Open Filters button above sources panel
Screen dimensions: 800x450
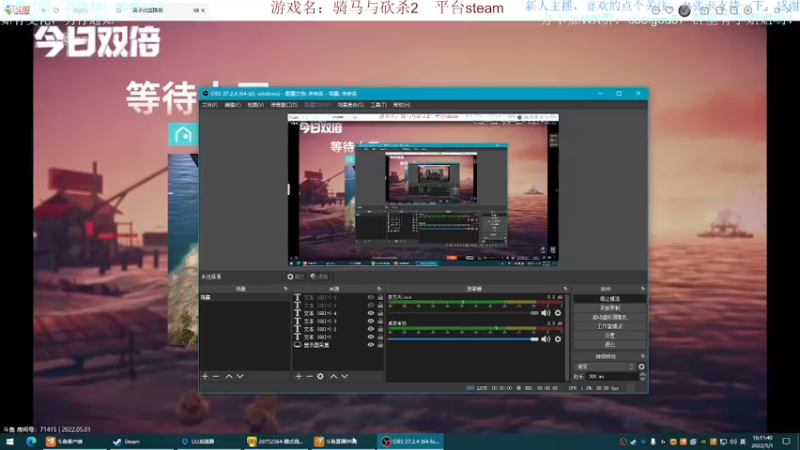pyautogui.click(x=319, y=277)
